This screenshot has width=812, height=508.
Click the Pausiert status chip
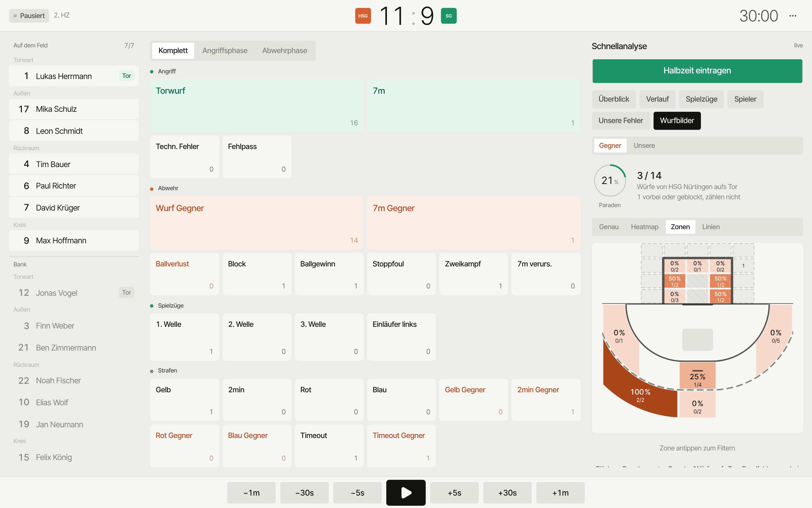29,16
